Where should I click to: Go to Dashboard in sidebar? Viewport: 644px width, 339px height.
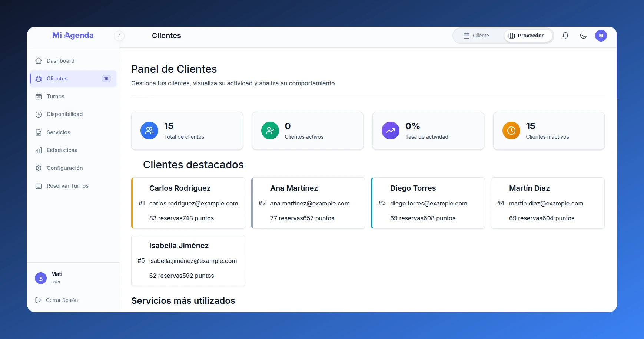pyautogui.click(x=73, y=61)
